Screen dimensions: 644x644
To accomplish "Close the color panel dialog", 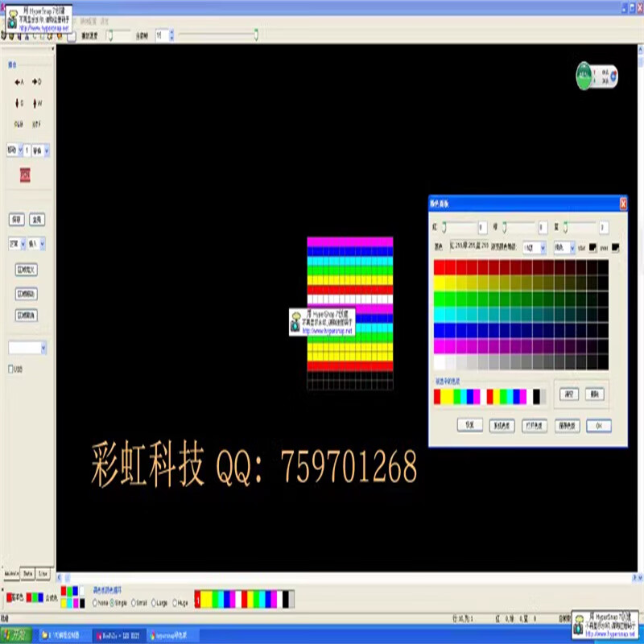I will pyautogui.click(x=623, y=204).
